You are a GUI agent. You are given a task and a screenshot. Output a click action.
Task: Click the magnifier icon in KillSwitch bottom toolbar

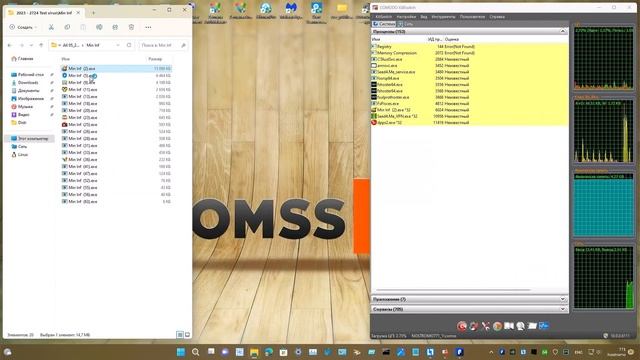coord(520,326)
